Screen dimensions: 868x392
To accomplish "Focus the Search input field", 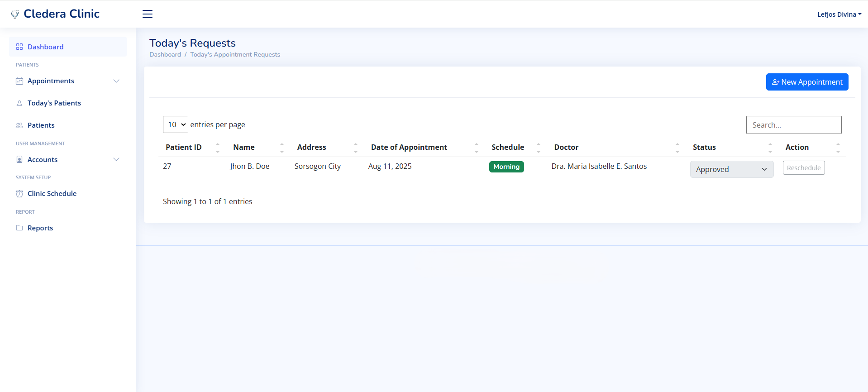I will pyautogui.click(x=793, y=125).
